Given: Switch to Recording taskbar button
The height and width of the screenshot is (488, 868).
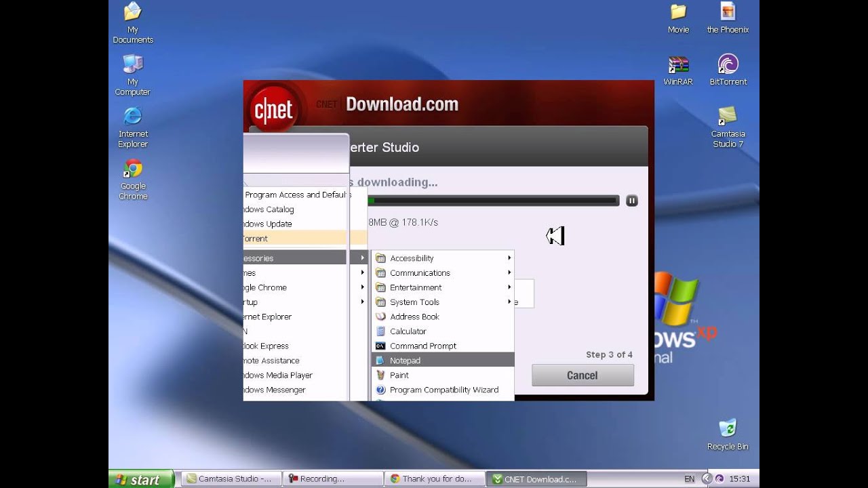Looking at the screenshot, I should [x=332, y=479].
